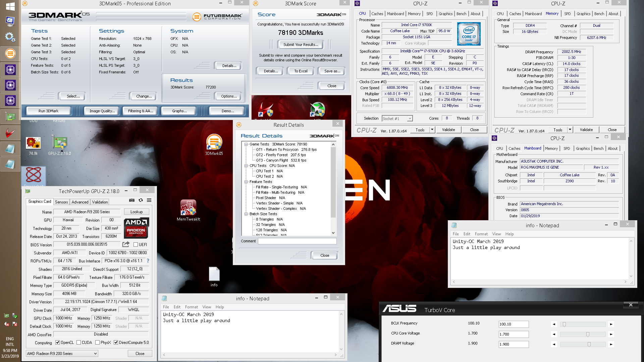Screen dimensions: 644x362
Task: Toggle the PhysX checkbox
Action: pos(97,343)
